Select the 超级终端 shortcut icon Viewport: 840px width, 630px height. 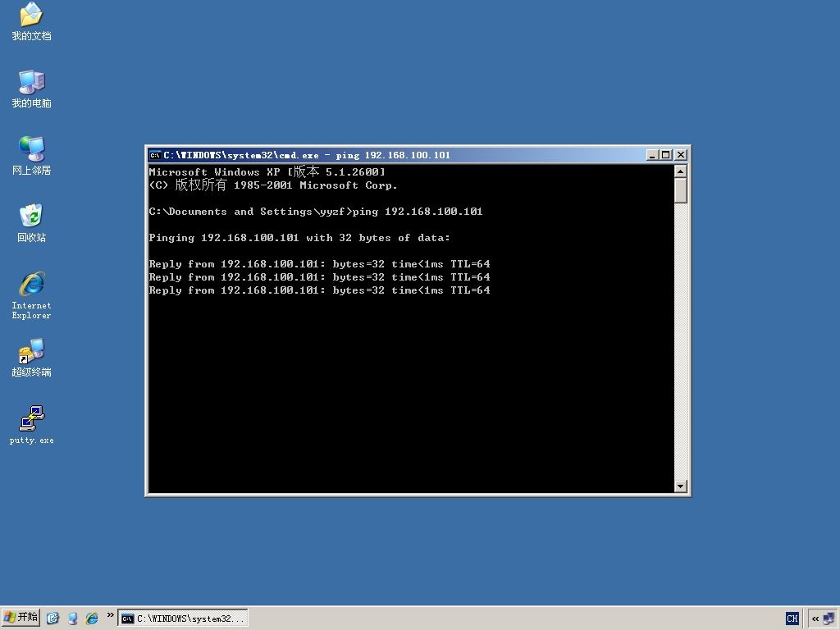click(31, 358)
